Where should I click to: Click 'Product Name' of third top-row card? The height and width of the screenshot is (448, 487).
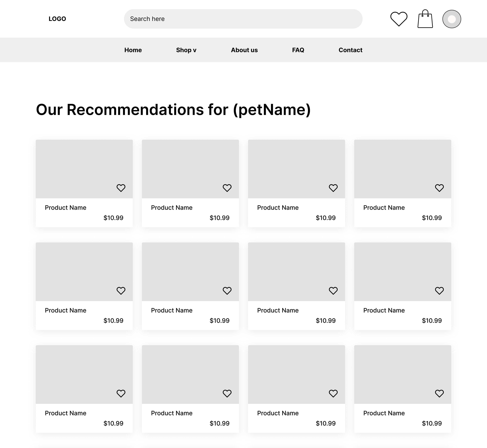278,208
